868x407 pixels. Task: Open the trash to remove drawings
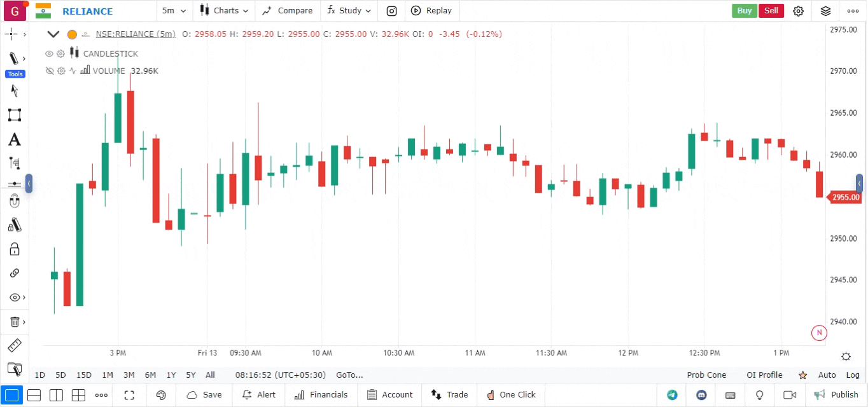tap(15, 321)
